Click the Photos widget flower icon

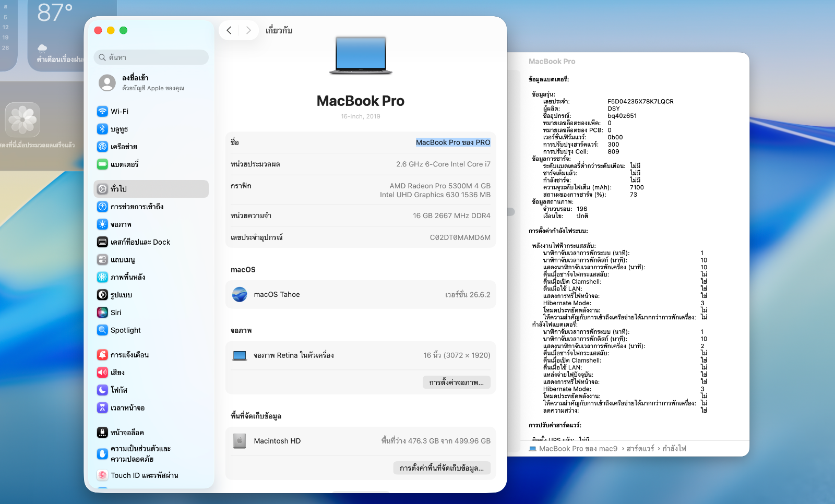[x=22, y=120]
